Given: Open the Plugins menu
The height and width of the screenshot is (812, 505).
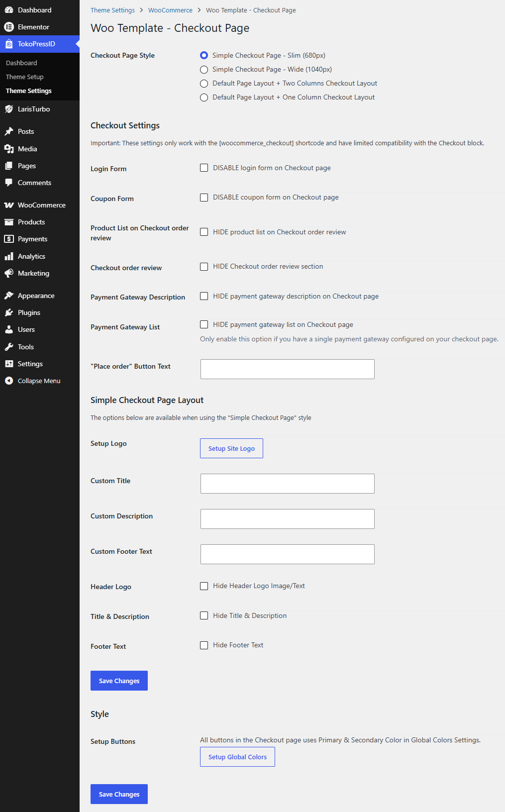Looking at the screenshot, I should click(40, 312).
